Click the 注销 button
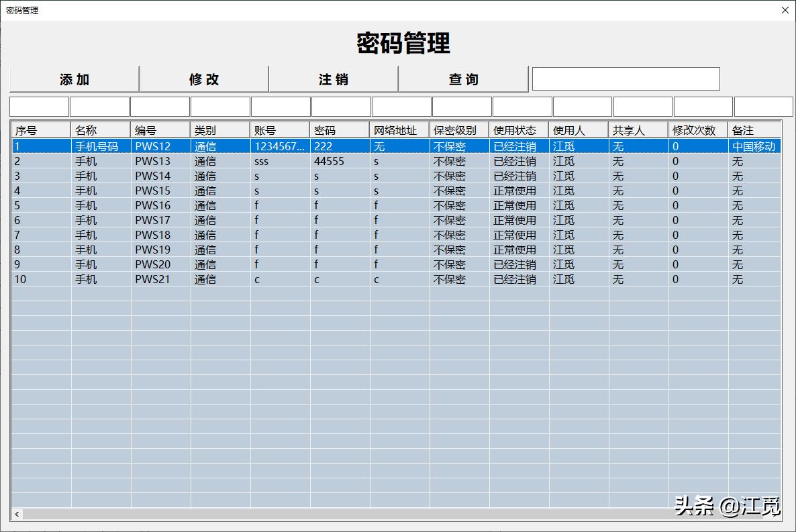The image size is (796, 532). click(333, 78)
